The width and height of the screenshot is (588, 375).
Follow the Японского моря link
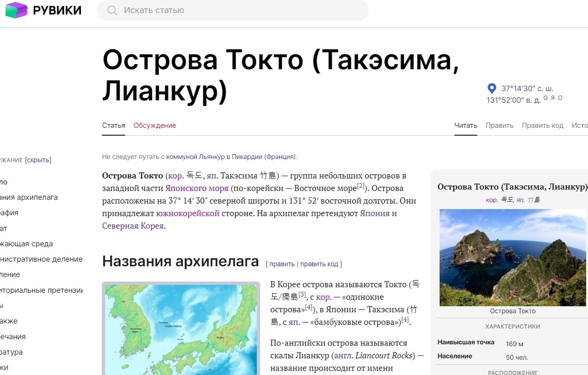point(196,188)
